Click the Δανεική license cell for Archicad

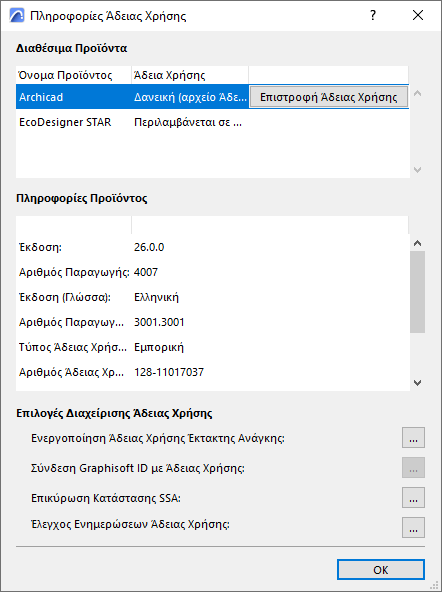(190, 97)
